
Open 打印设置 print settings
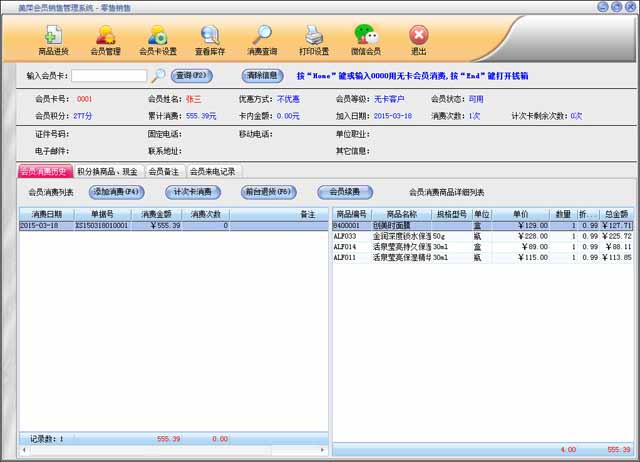[314, 39]
